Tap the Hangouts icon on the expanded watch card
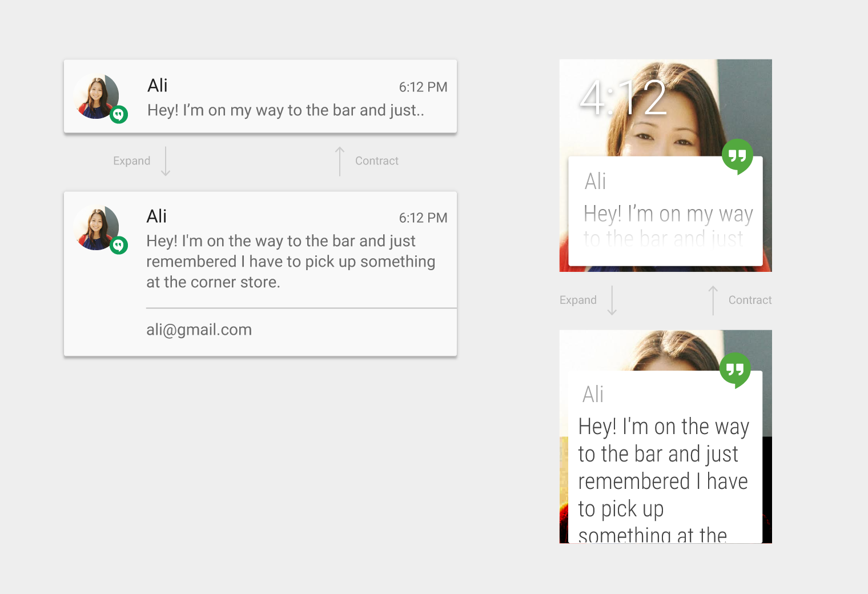 pos(735,370)
